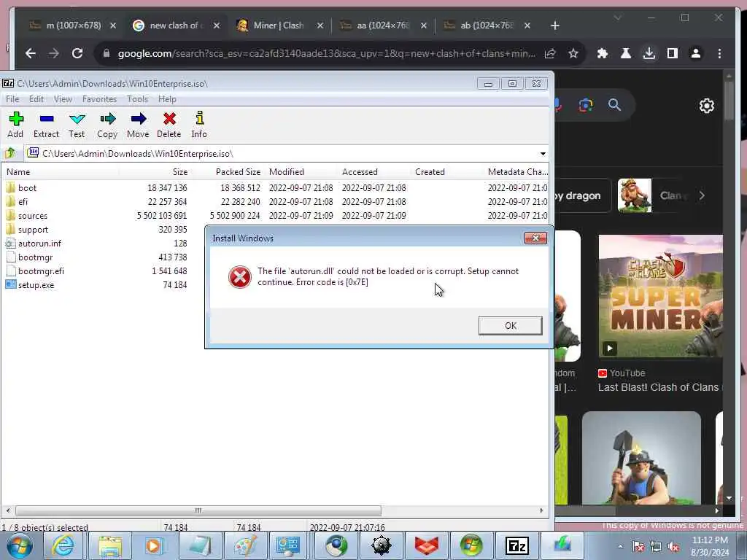Switch to the 'aa (1024×768)' tab
747x560 pixels.
[384, 26]
